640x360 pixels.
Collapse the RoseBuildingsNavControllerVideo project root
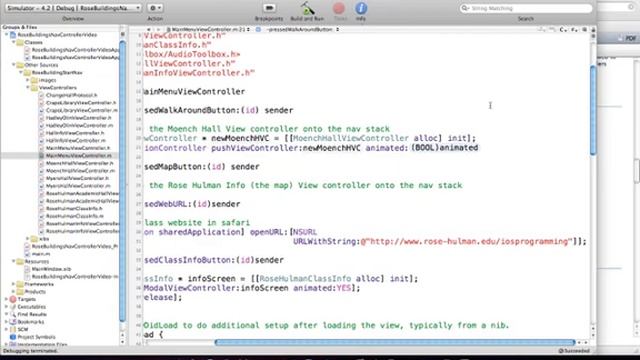(x=7, y=35)
